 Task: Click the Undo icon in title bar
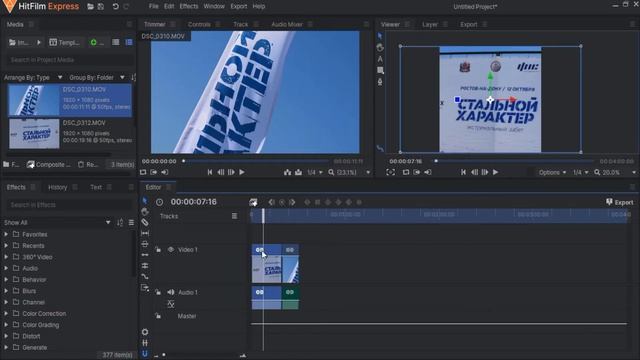[116, 7]
